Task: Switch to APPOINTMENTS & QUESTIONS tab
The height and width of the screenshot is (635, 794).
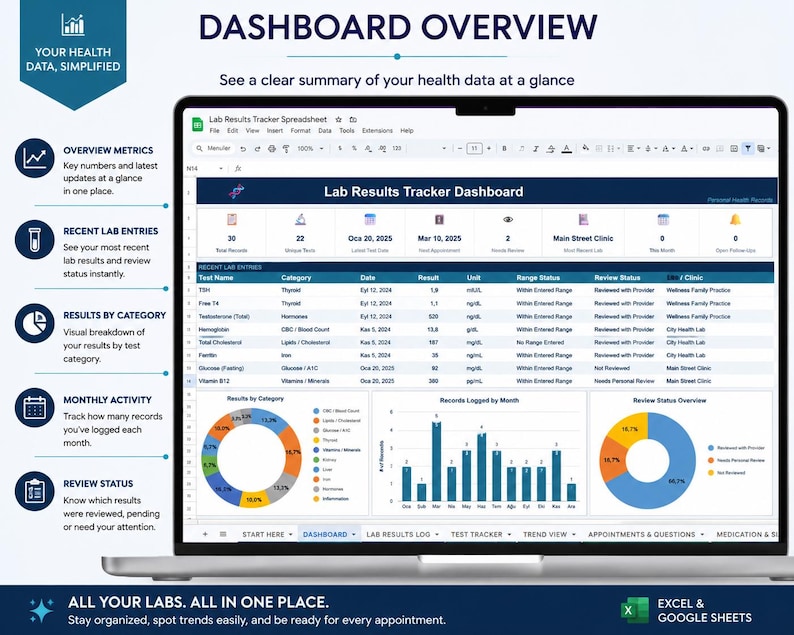Action: click(x=646, y=534)
